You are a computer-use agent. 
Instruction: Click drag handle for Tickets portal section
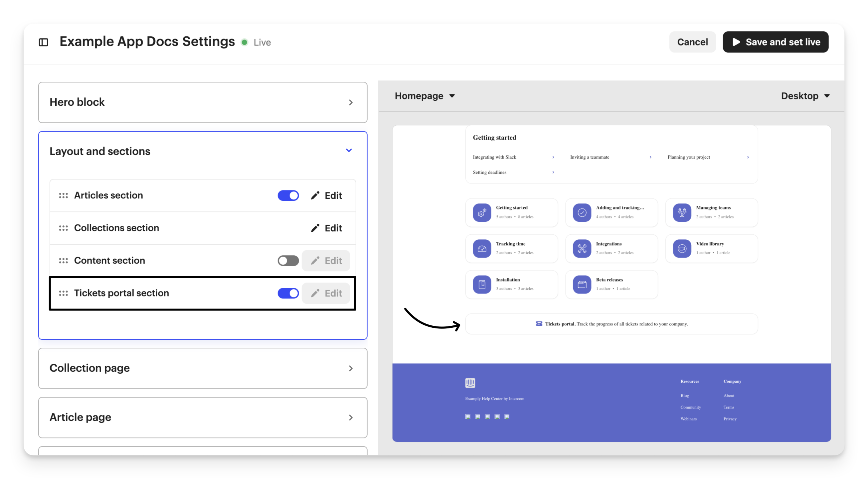click(63, 293)
